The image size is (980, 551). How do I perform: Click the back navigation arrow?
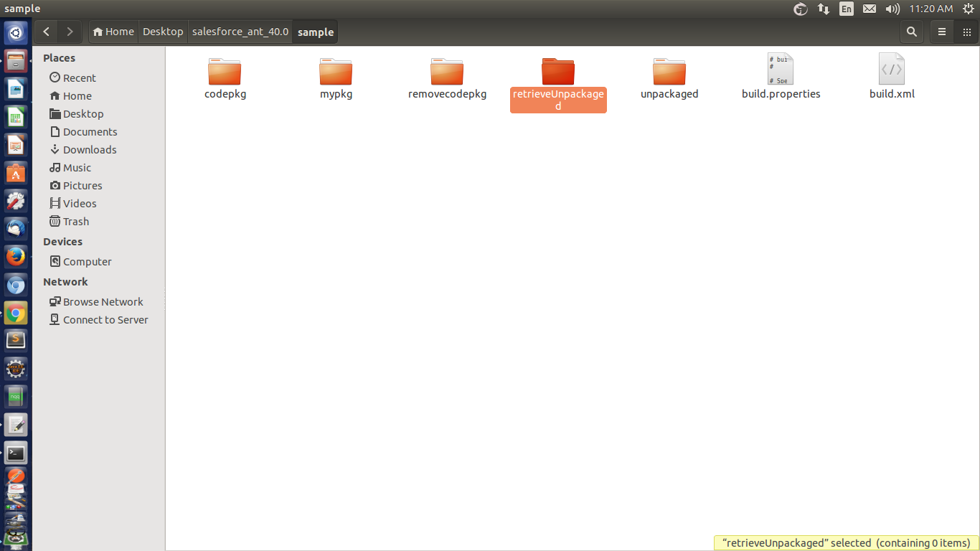pos(47,32)
